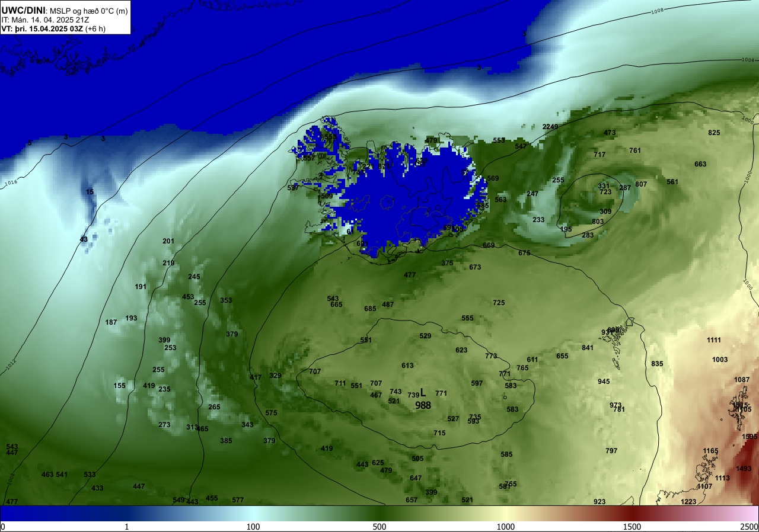
Task: Click the '233' height value
Action: pos(538,220)
